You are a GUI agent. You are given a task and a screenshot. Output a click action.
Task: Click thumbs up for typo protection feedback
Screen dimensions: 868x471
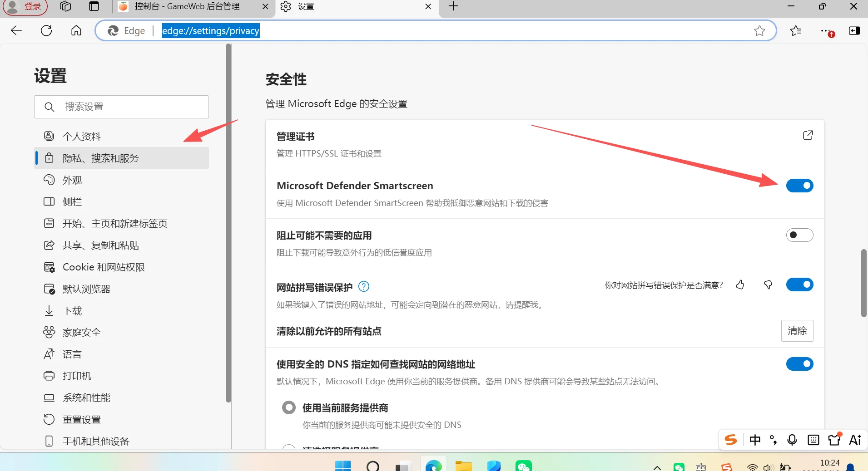point(740,285)
